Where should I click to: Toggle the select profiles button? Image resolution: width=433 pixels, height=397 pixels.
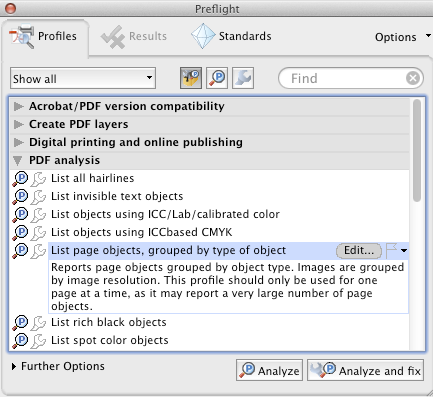(191, 78)
